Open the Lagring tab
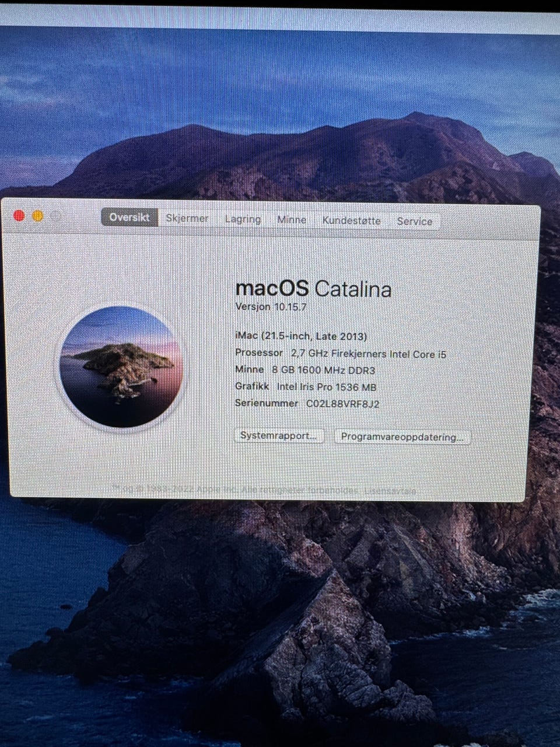560x747 pixels. [243, 219]
